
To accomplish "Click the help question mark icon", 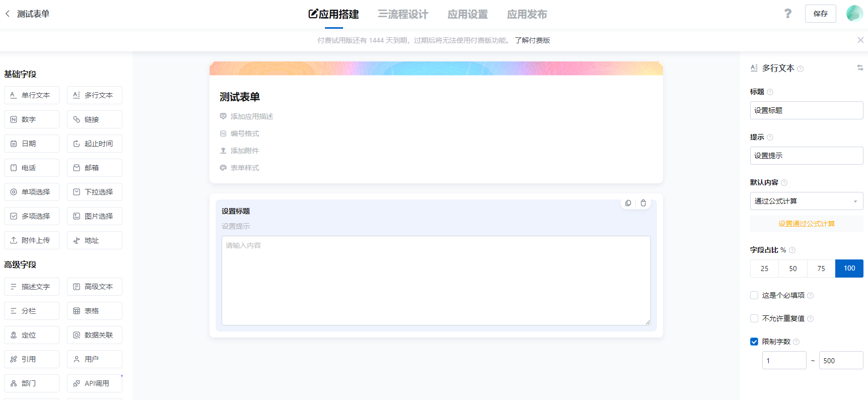I will tap(788, 14).
